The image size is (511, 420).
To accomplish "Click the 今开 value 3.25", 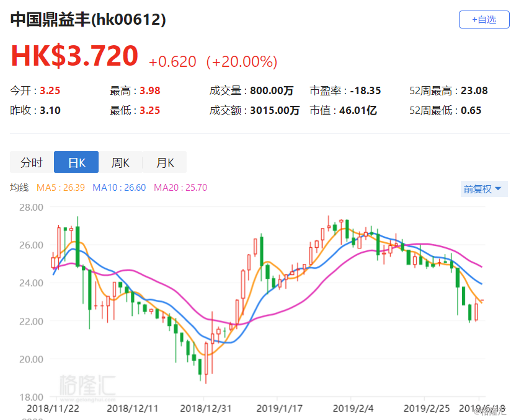I will pyautogui.click(x=50, y=90).
